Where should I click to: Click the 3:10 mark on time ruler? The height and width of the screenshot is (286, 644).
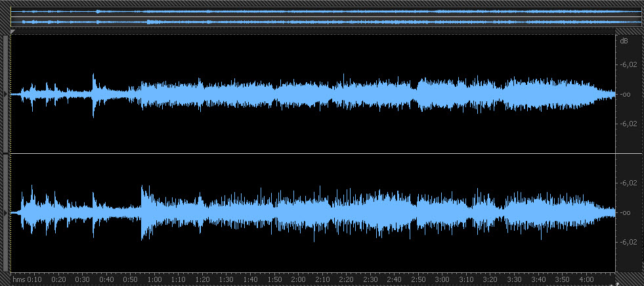point(467,279)
